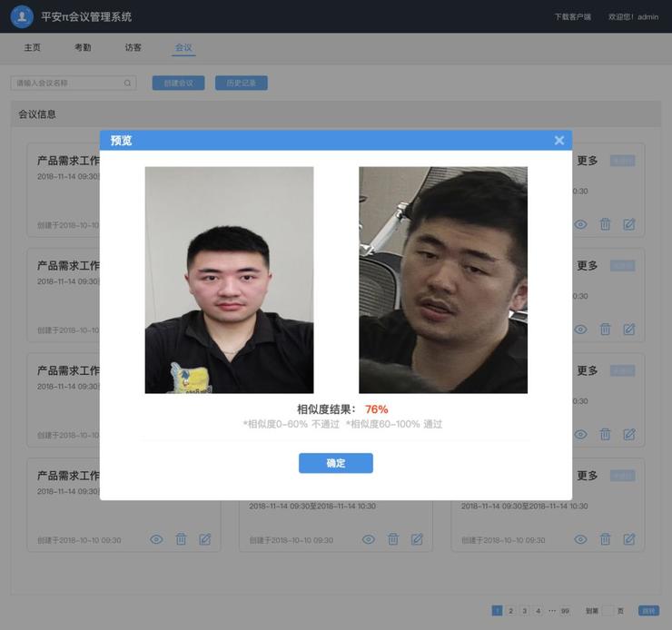Go to page 2 in pagination
The width and height of the screenshot is (672, 630).
pyautogui.click(x=510, y=611)
